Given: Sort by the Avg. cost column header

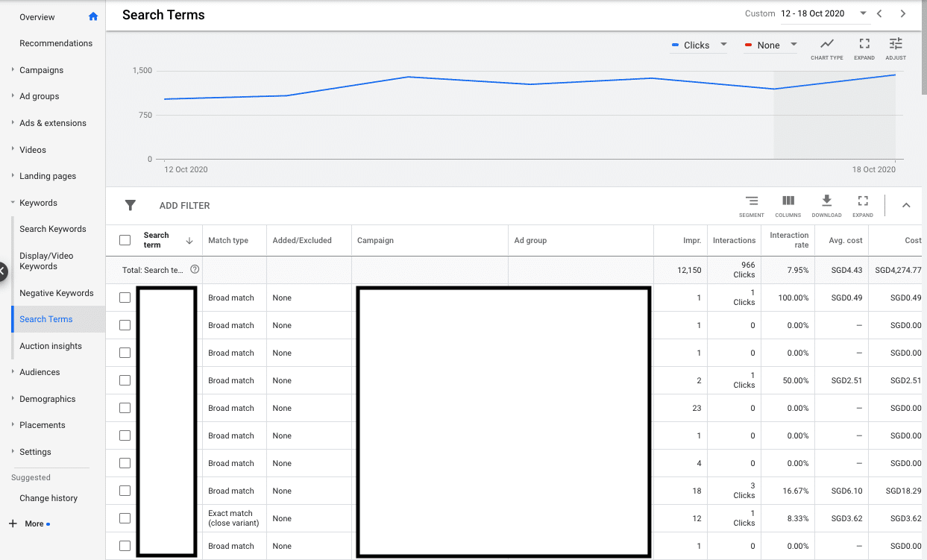Looking at the screenshot, I should 845,241.
